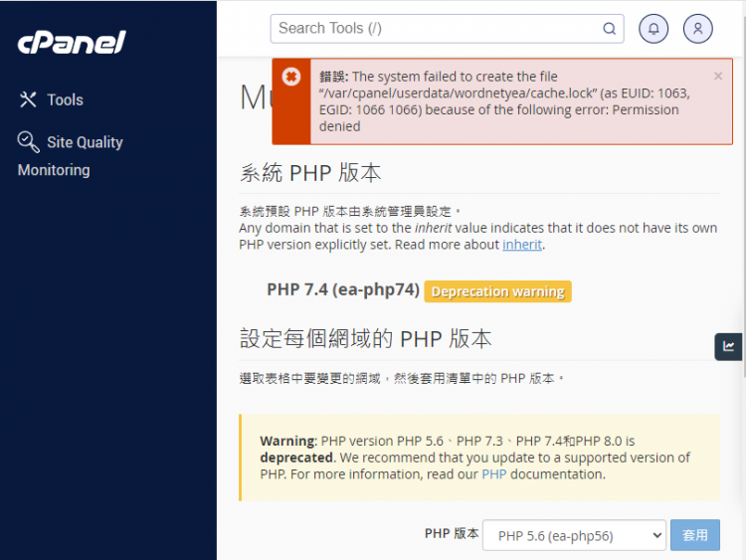Image resolution: width=746 pixels, height=560 pixels.
Task: Click the Site Quality magnifier icon
Action: pos(28,142)
